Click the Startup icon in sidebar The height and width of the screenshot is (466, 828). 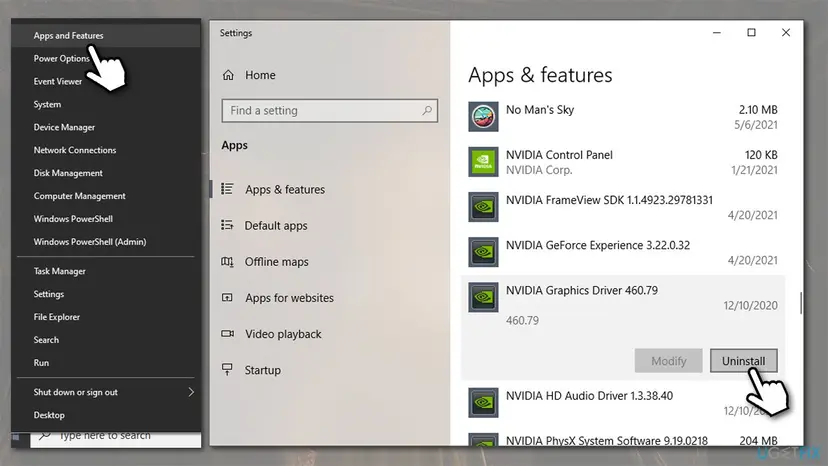click(x=227, y=369)
